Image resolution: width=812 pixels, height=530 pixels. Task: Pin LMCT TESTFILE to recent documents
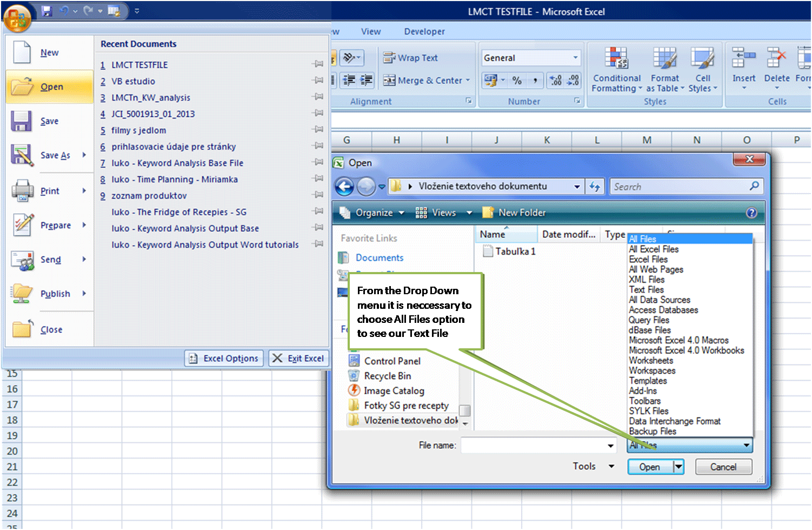point(318,64)
